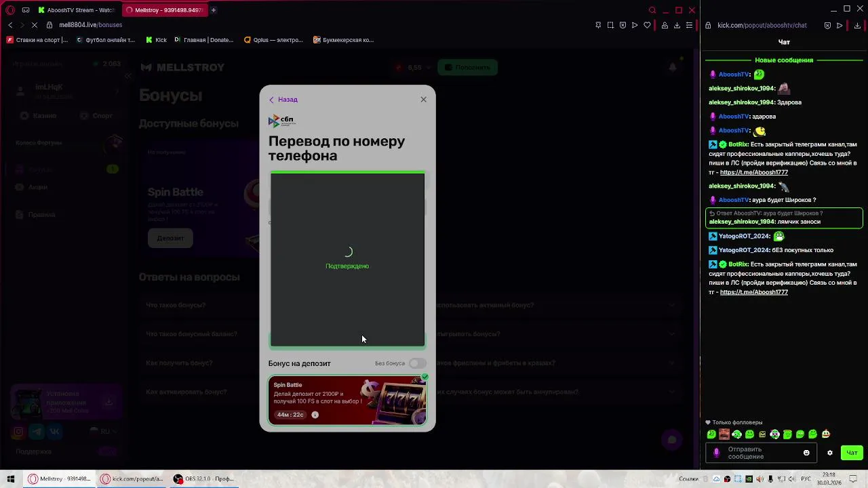Image resolution: width=868 pixels, height=488 pixels.
Task: Open the kick.com popout taskbar window
Action: point(132,479)
